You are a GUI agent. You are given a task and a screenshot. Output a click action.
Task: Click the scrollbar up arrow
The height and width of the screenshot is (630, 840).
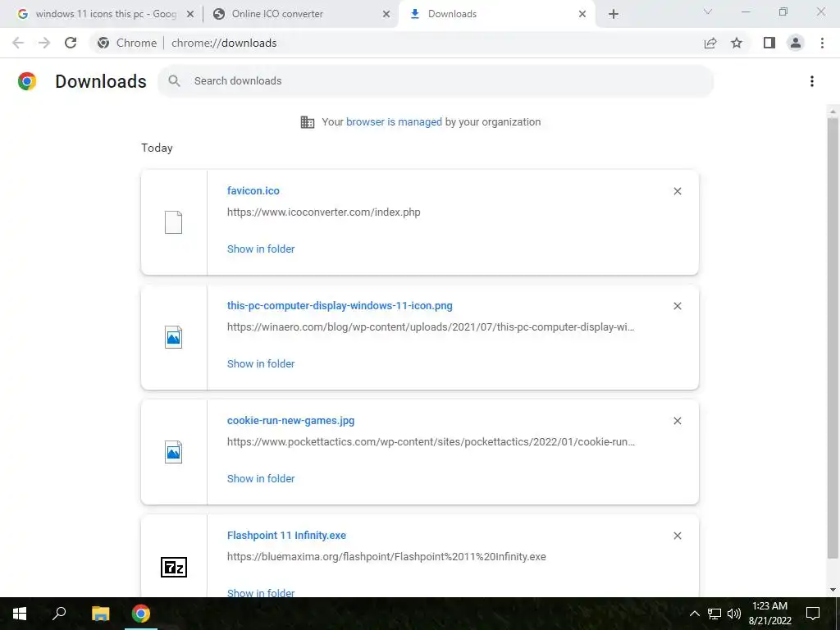(x=833, y=112)
